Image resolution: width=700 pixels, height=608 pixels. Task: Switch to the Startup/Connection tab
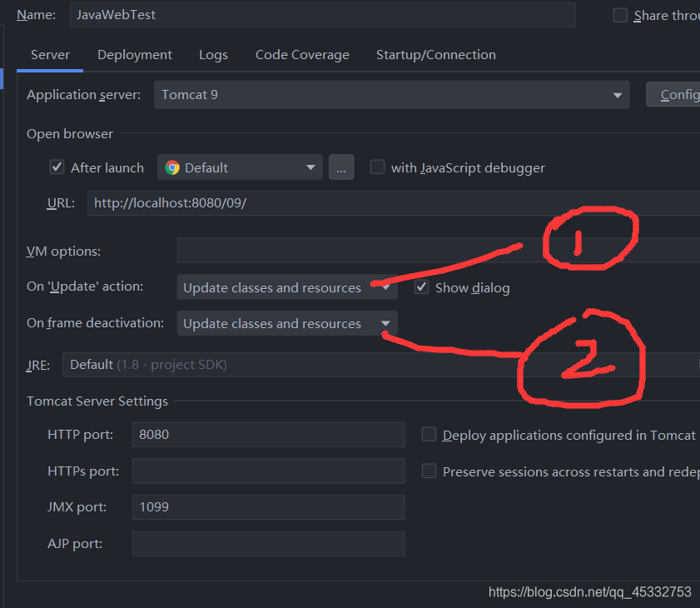(x=435, y=55)
